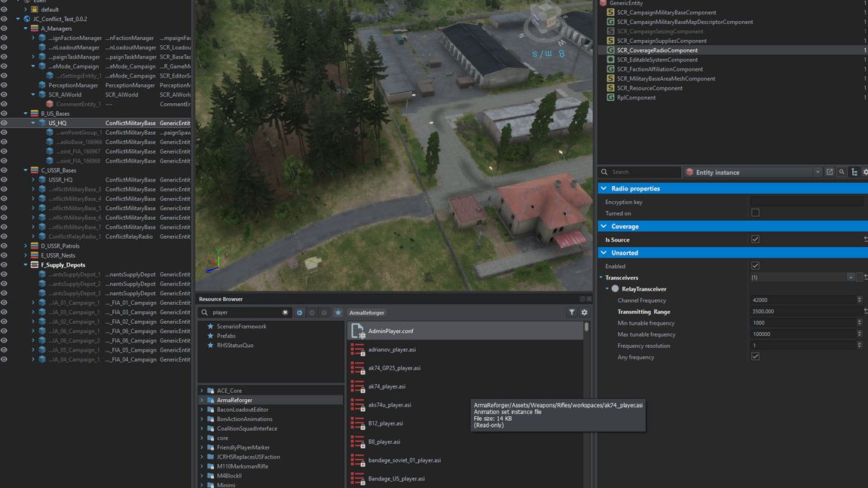
Task: Open the Entity instance dropdown
Action: 818,172
